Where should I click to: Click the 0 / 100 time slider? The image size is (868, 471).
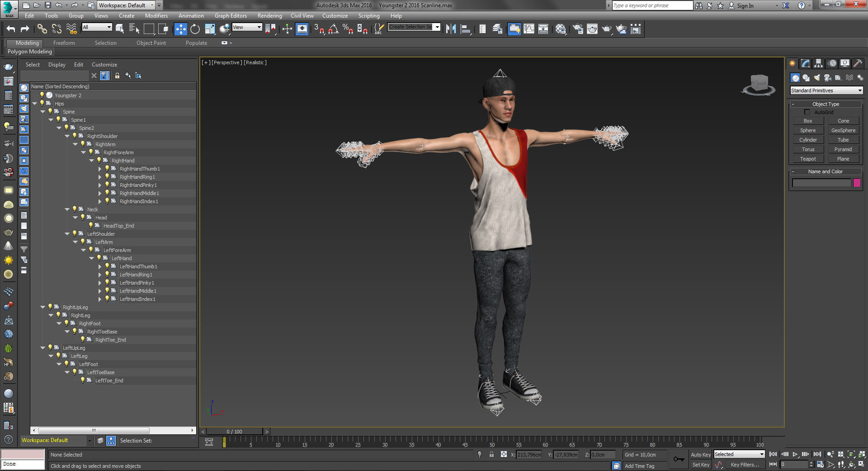pyautogui.click(x=234, y=432)
